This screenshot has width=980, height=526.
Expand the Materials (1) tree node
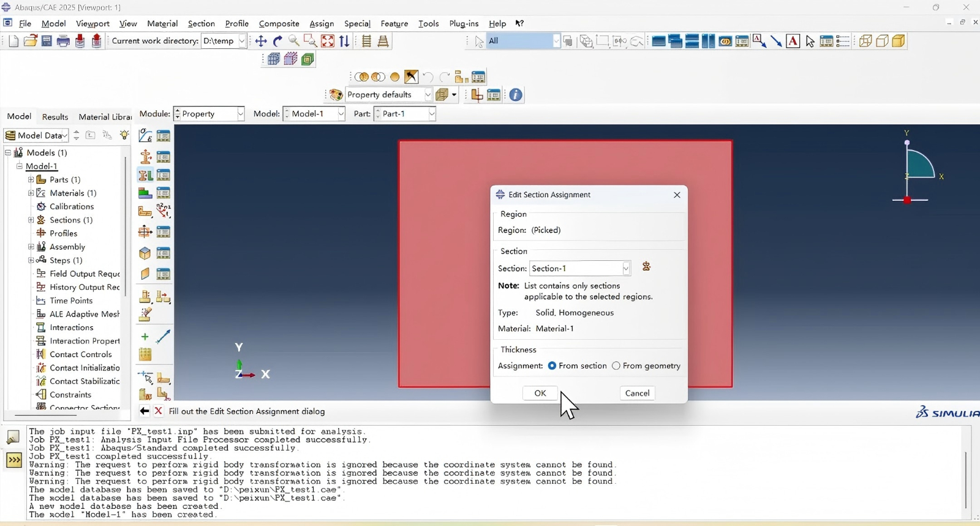pyautogui.click(x=31, y=193)
